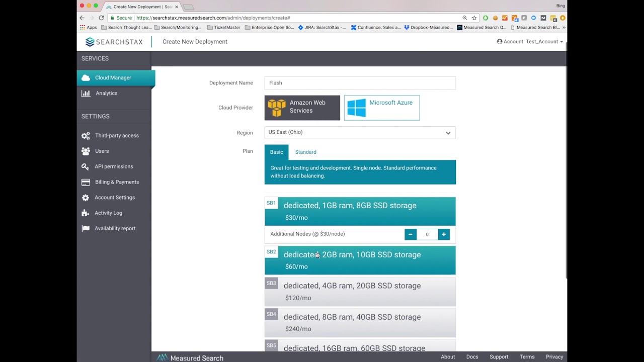Click the API permissions key icon
The height and width of the screenshot is (362, 644).
(x=86, y=166)
